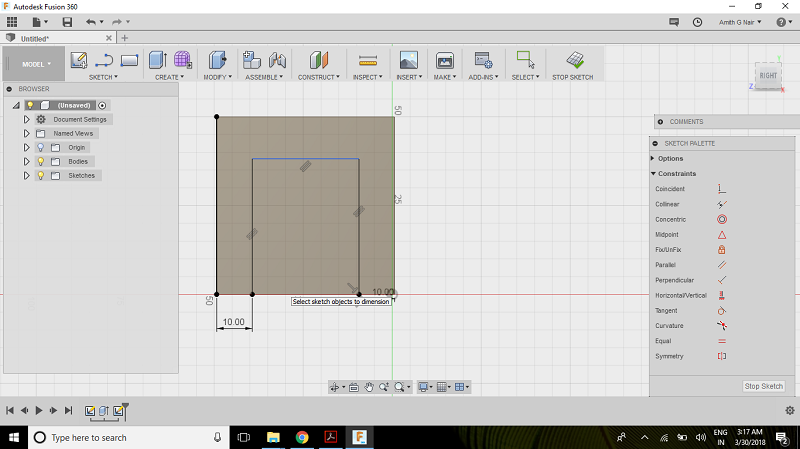Toggle the Origin visibility bulb
800x449 pixels.
pyautogui.click(x=41, y=147)
